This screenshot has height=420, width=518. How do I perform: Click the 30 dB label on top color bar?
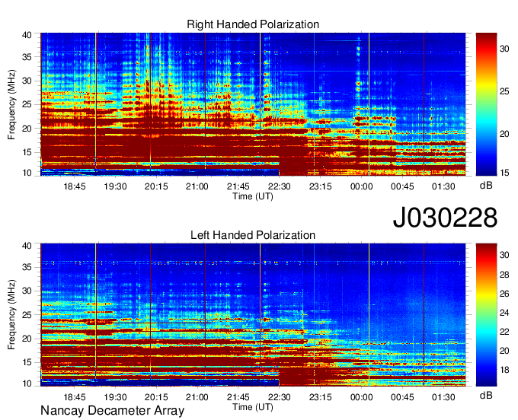(x=504, y=49)
